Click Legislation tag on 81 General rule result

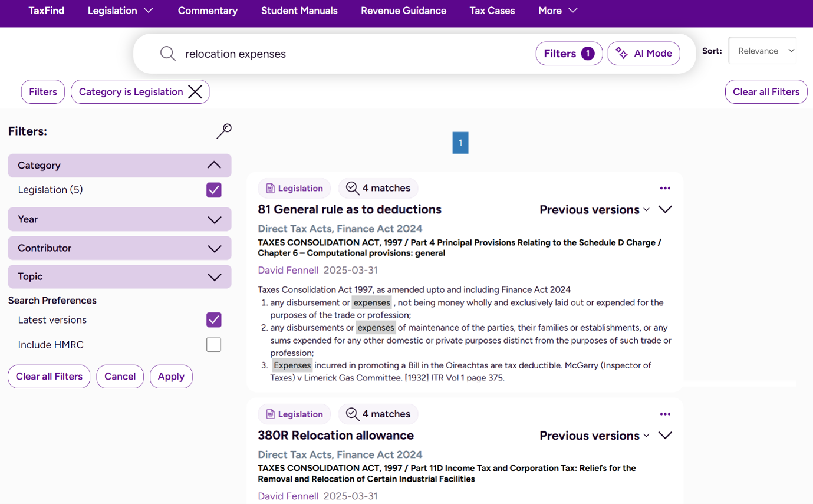point(294,188)
